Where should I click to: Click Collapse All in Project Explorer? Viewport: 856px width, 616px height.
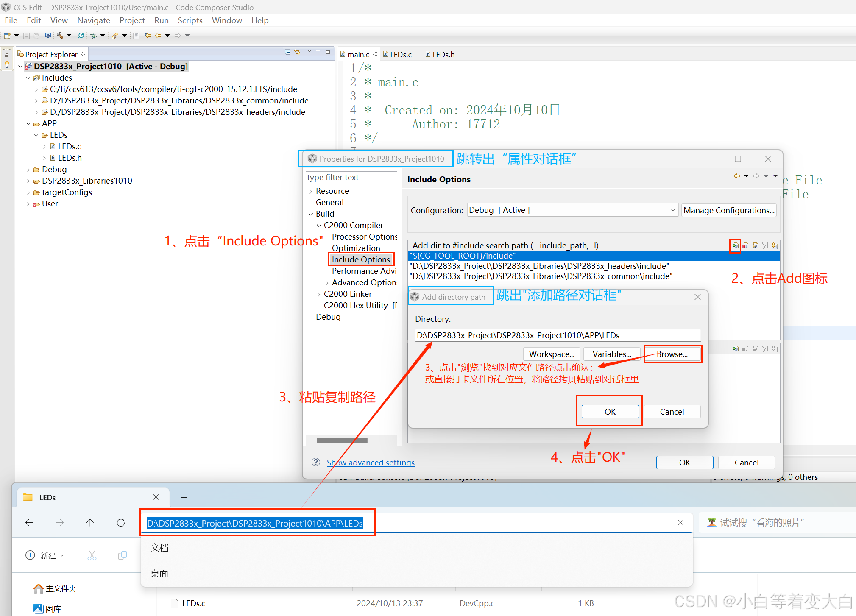tap(288, 52)
